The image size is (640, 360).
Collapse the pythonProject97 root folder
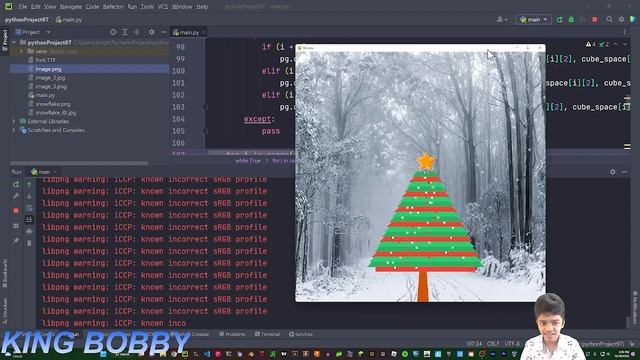point(14,42)
